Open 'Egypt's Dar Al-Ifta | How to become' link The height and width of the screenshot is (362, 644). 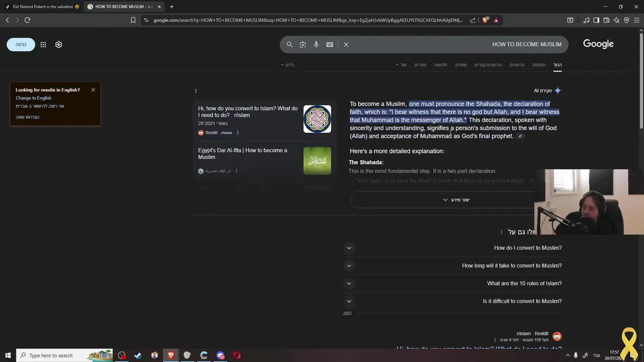coord(243,153)
